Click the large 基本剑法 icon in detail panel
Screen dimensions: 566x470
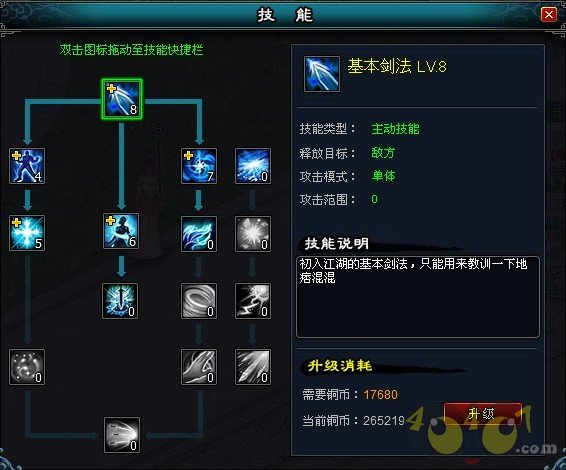(x=322, y=74)
